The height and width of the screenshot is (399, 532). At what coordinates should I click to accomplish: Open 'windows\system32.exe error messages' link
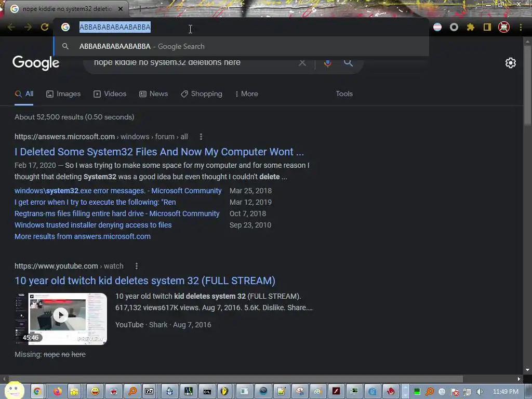click(118, 191)
